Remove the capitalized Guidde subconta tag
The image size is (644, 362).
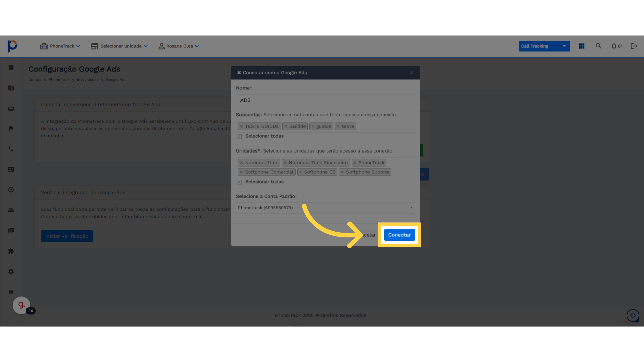286,126
